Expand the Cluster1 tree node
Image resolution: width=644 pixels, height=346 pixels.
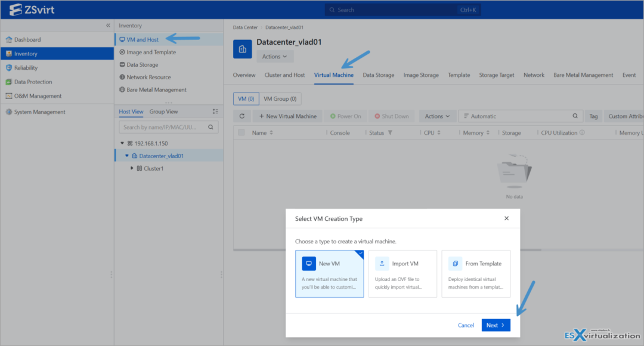click(x=132, y=168)
